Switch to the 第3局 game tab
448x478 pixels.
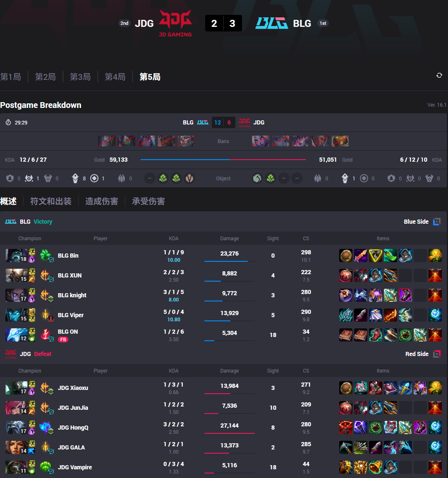[80, 77]
